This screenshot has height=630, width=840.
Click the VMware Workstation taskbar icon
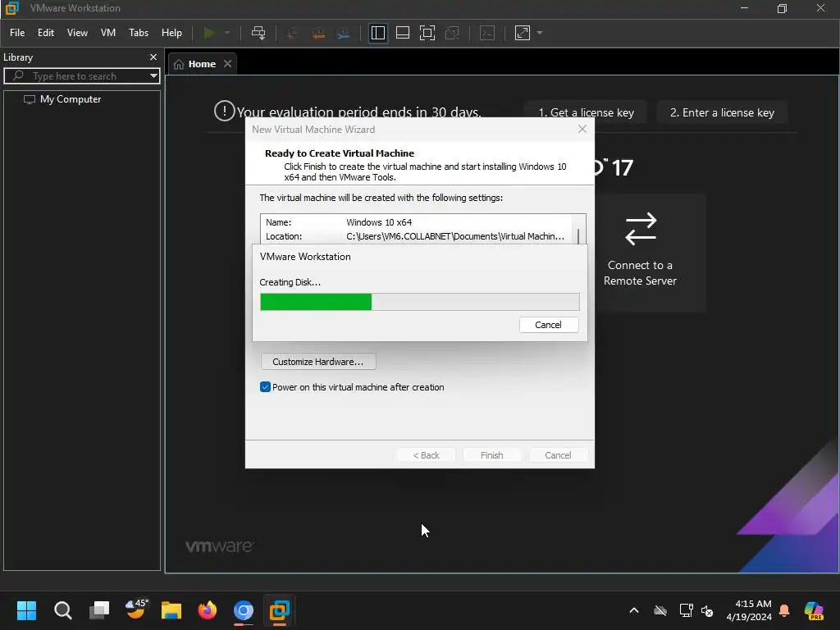pos(279,610)
